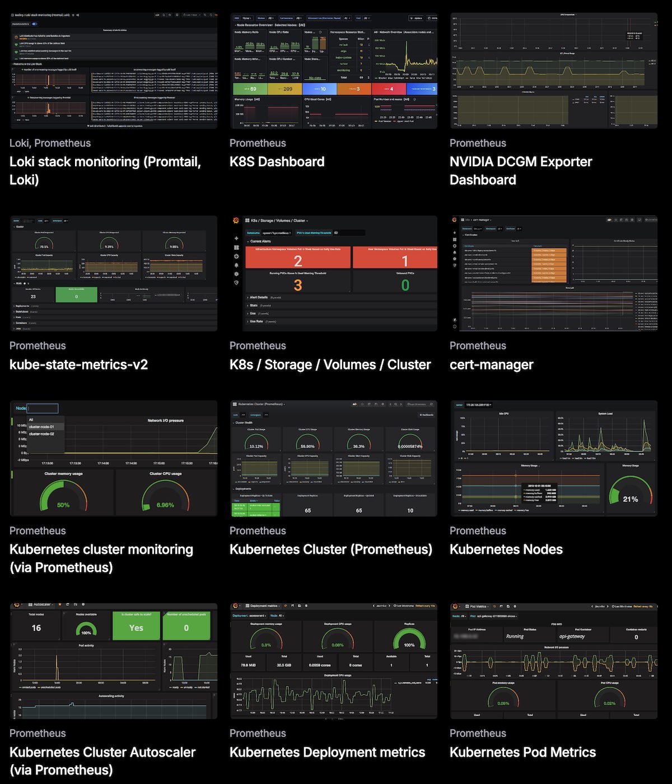This screenshot has width=672, height=784.
Task: Select cluster-node-01 from the Node dropdown list
Action: [41, 427]
